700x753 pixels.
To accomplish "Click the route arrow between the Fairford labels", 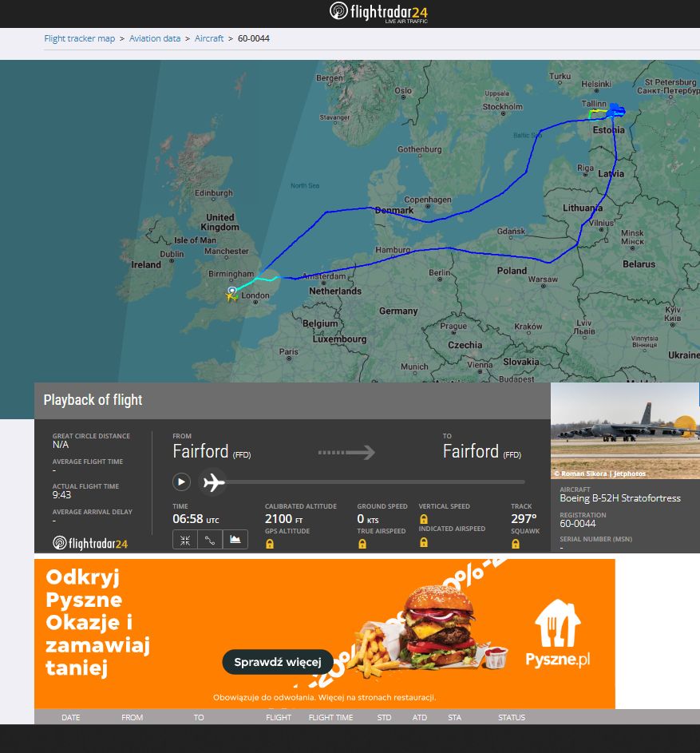I will click(x=346, y=453).
